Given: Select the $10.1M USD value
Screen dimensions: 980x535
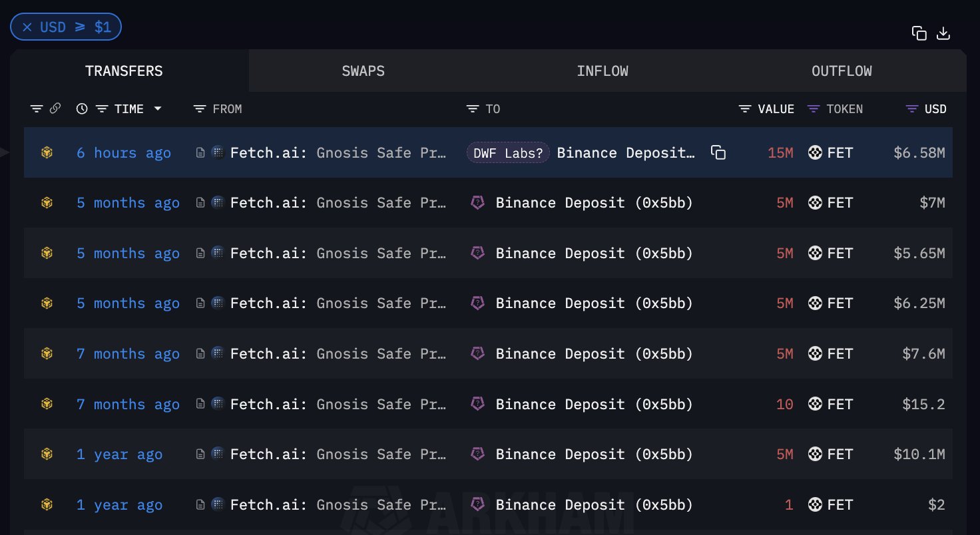Looking at the screenshot, I should pos(919,454).
